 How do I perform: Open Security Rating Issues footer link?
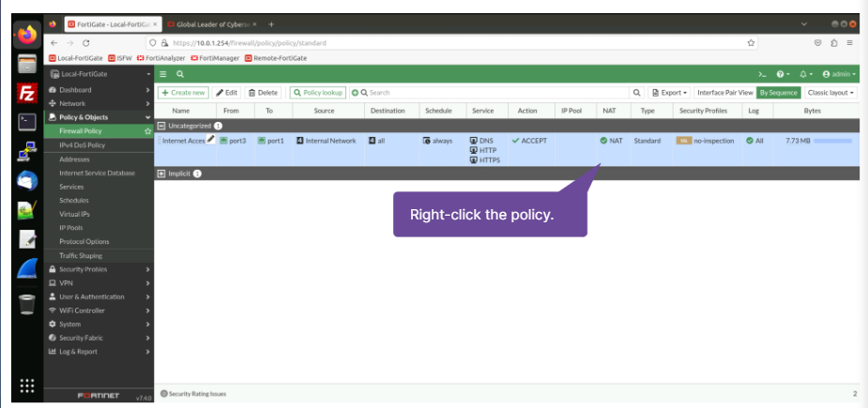point(193,394)
